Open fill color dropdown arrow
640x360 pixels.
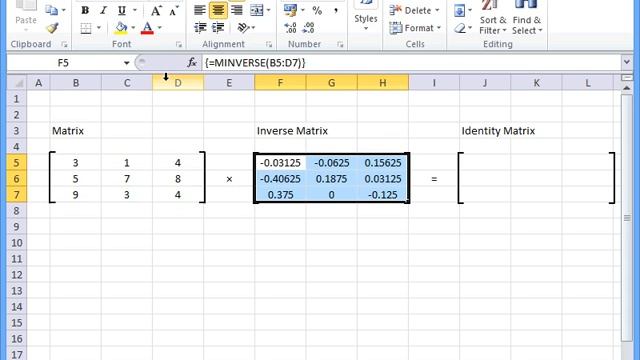pyautogui.click(x=133, y=28)
